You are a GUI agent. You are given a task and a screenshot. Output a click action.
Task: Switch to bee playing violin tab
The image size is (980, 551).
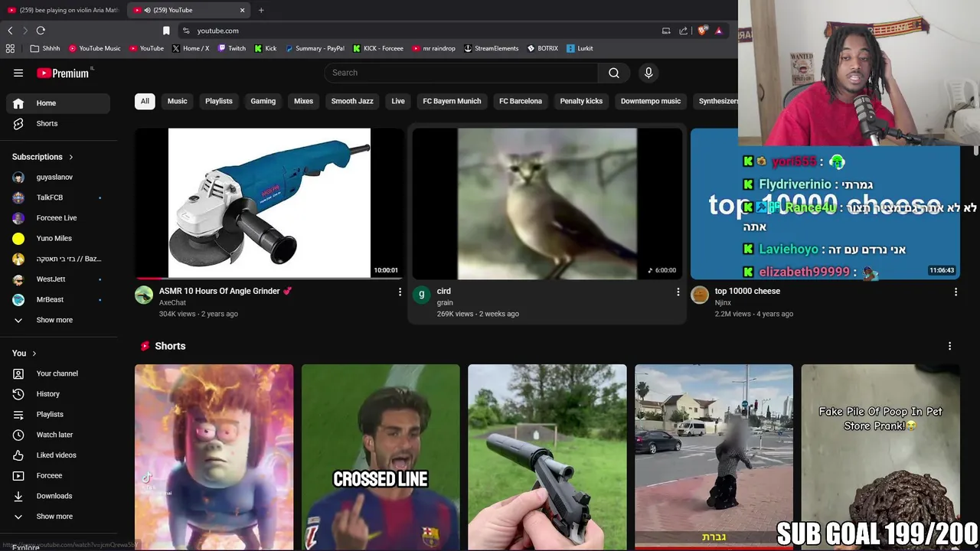click(x=63, y=10)
